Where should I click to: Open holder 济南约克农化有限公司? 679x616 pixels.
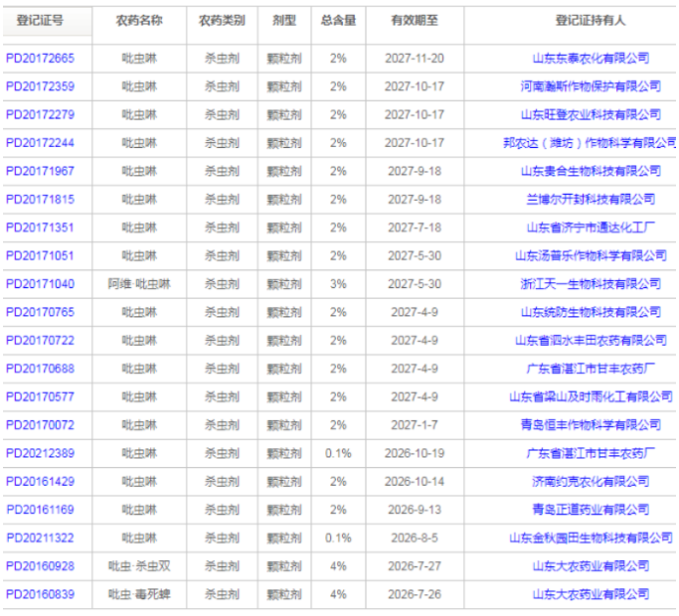(591, 481)
